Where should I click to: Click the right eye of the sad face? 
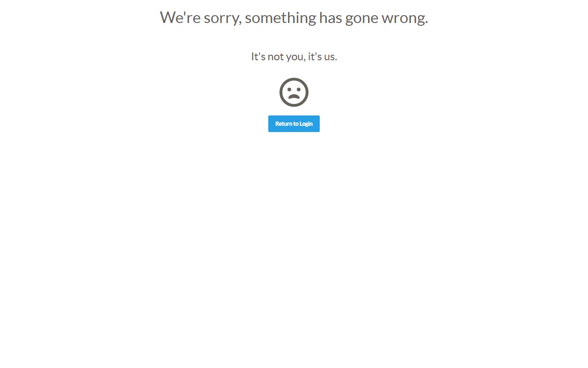point(299,90)
